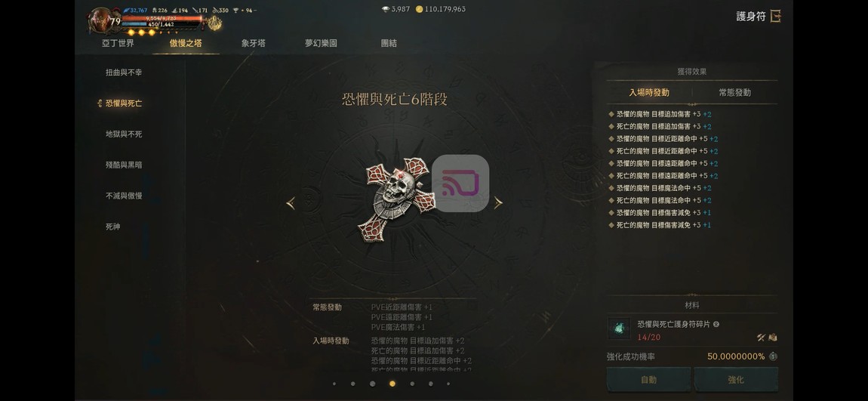Click the 強化 enhance button

point(736,380)
